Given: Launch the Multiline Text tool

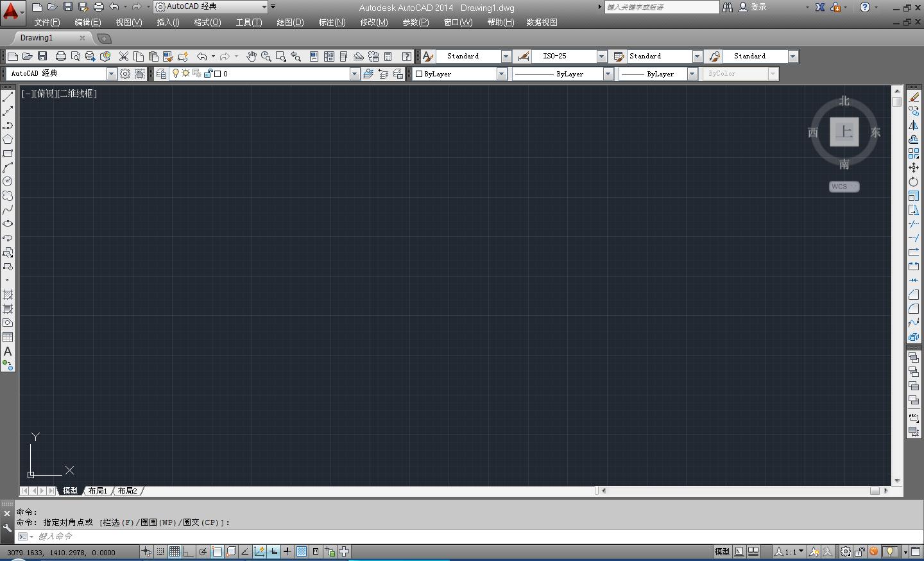Looking at the screenshot, I should 8,351.
